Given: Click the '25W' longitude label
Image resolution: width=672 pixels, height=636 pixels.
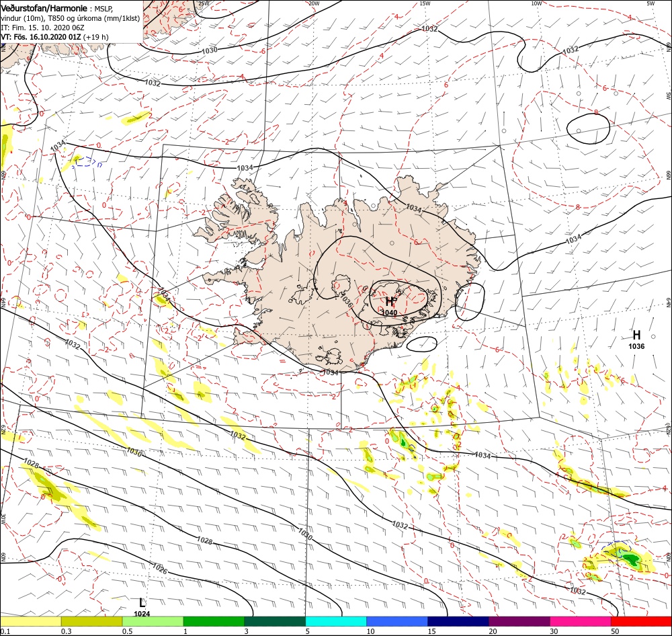Looking at the screenshot, I should click(204, 3).
